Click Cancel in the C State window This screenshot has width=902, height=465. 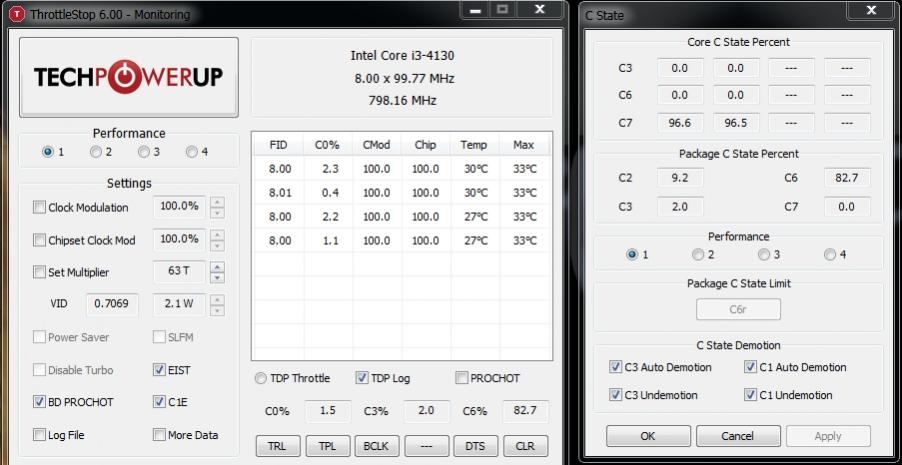tap(739, 436)
